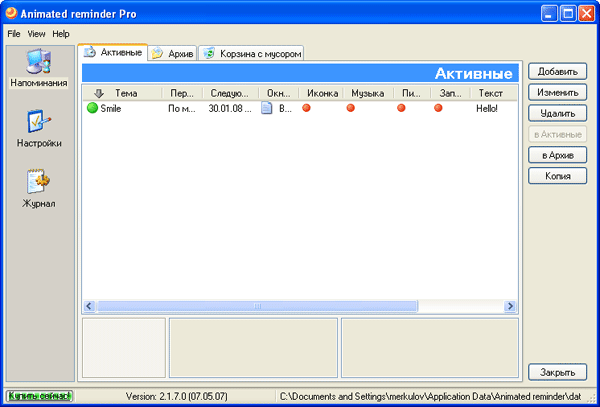Click the green Купить сейчас! button
Image resolution: width=600 pixels, height=407 pixels.
point(39,396)
